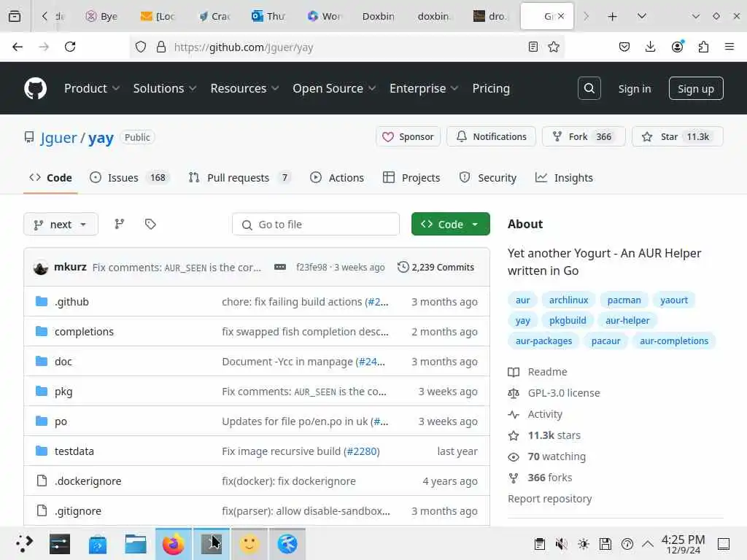The width and height of the screenshot is (747, 560).
Task: Star the yay repository
Action: (678, 136)
